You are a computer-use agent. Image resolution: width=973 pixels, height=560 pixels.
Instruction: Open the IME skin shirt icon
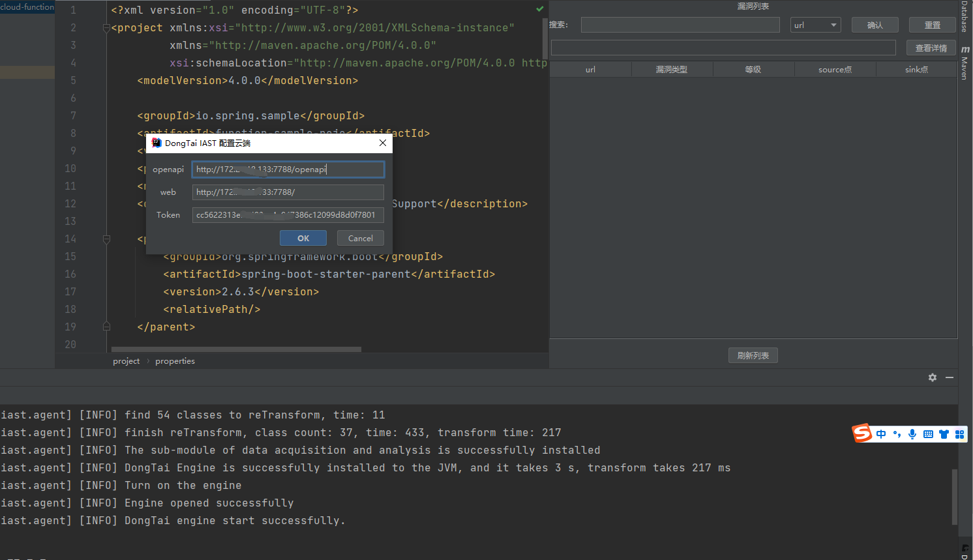coord(944,434)
